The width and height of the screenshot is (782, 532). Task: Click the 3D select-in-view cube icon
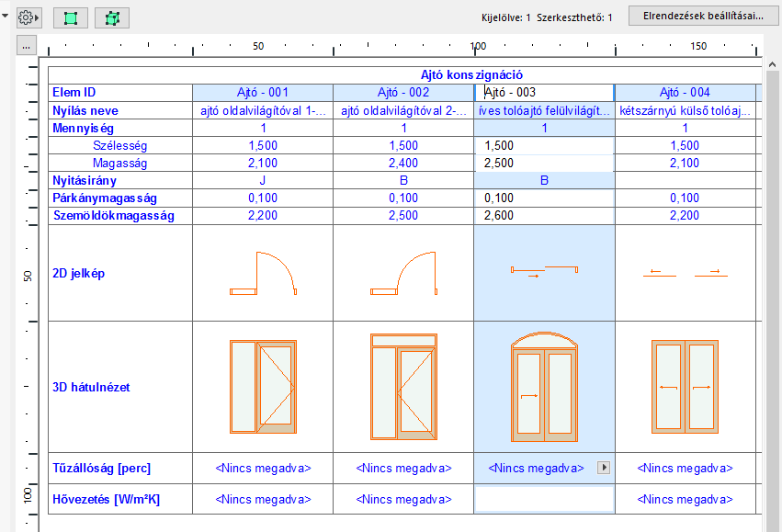click(x=112, y=17)
